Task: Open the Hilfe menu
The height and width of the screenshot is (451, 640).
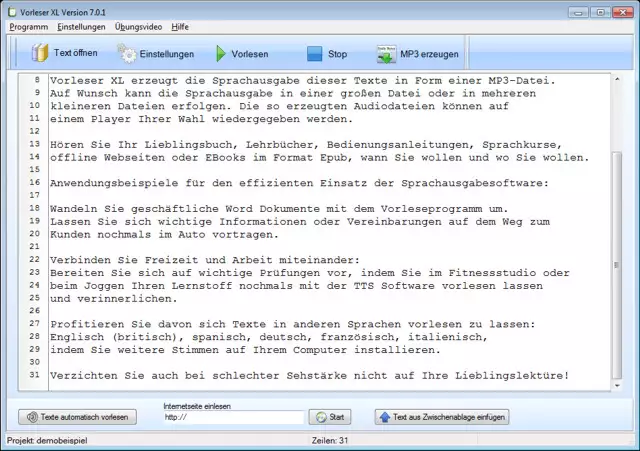Action: coord(180,27)
